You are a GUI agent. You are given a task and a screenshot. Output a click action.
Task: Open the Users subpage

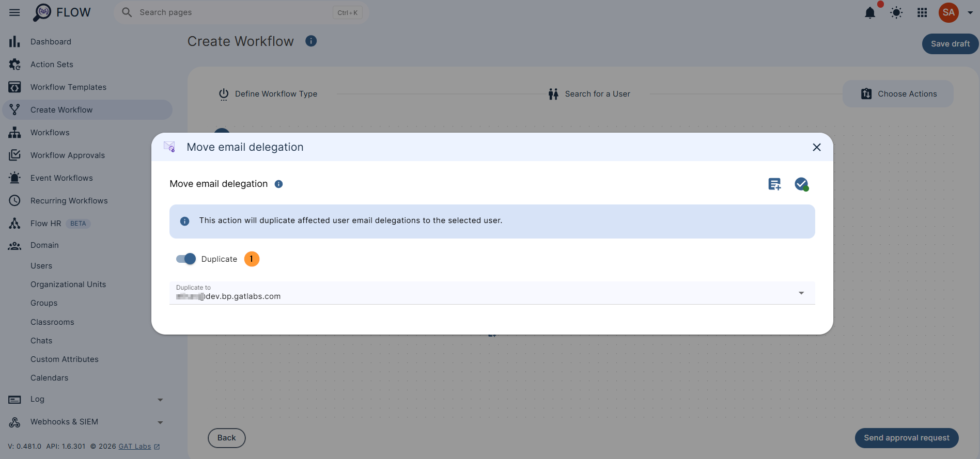41,266
